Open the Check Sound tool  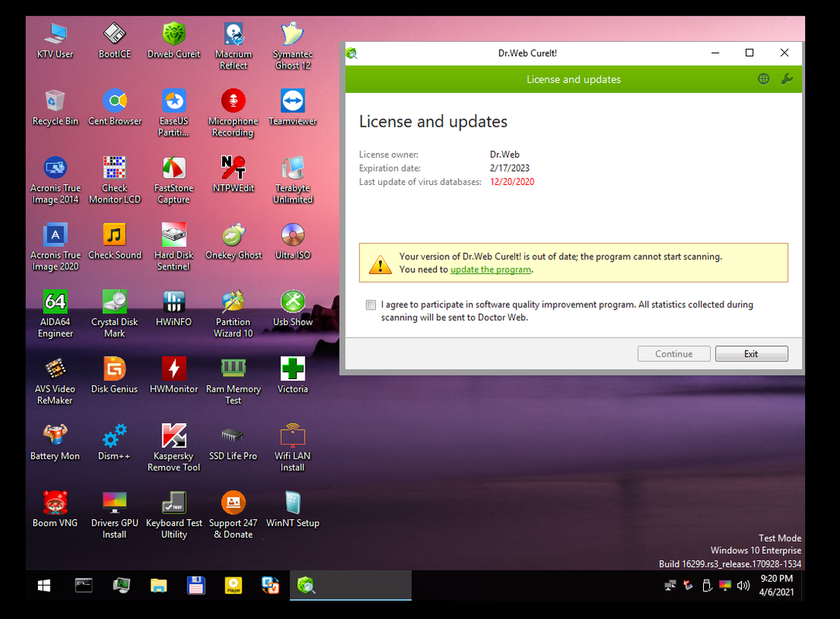(114, 241)
